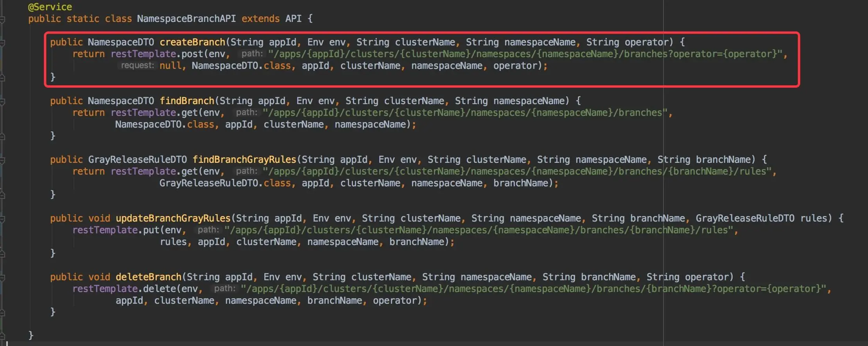The height and width of the screenshot is (346, 868).
Task: Click the 'path:' hint in restTemplate.delete call
Action: coord(225,288)
